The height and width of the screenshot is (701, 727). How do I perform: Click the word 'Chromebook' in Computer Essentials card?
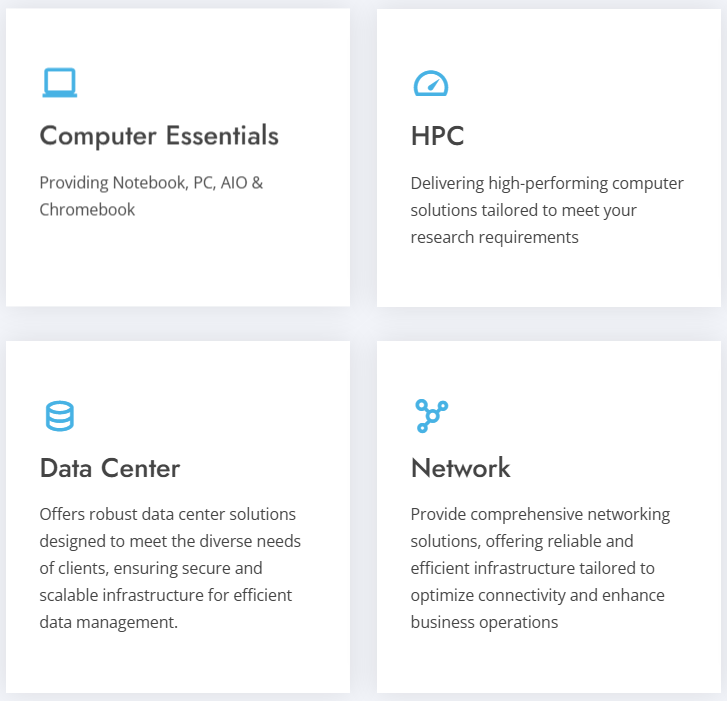[x=87, y=210]
